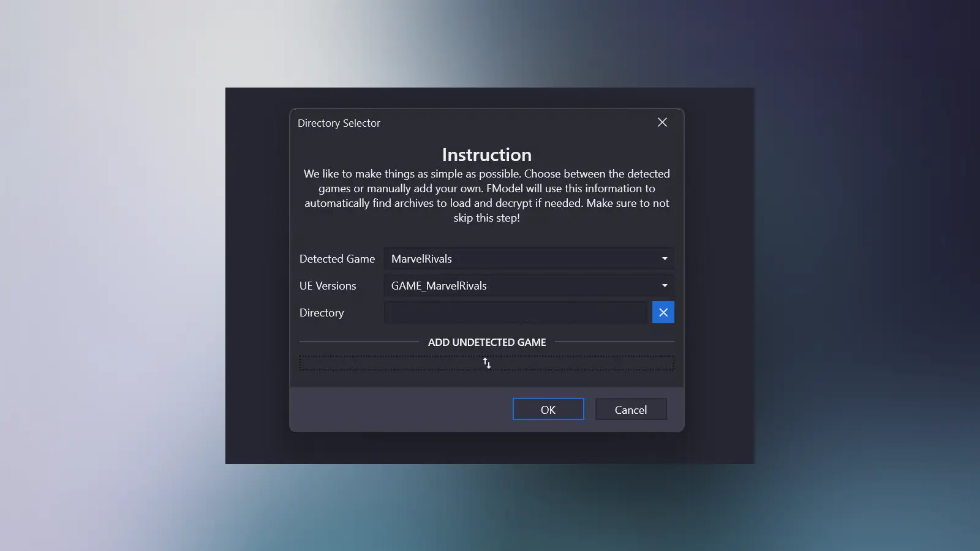
Task: Click the Instruction heading
Action: pos(486,154)
